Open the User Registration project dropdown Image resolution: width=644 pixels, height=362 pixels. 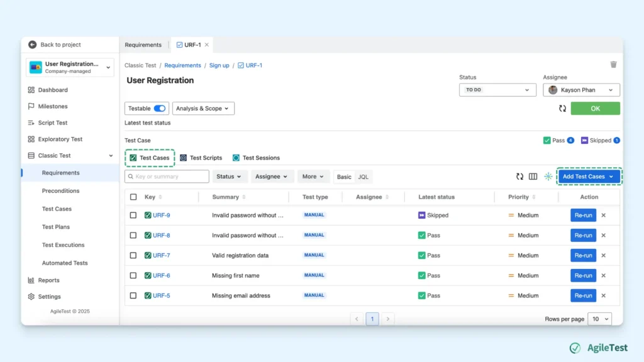(70, 67)
